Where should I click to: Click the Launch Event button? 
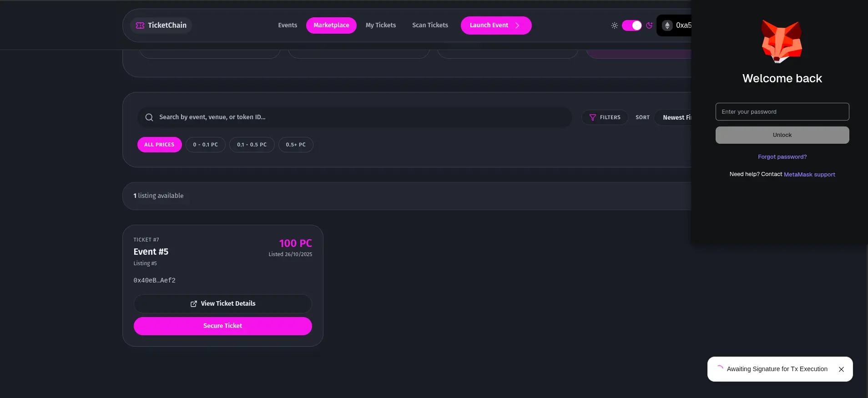point(496,25)
